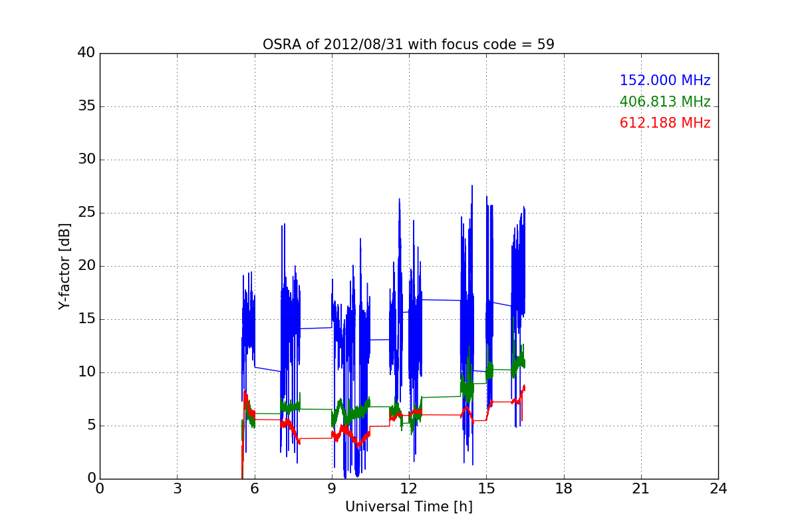Click the y-axis tick label 20
798x532 pixels.
[86, 266]
